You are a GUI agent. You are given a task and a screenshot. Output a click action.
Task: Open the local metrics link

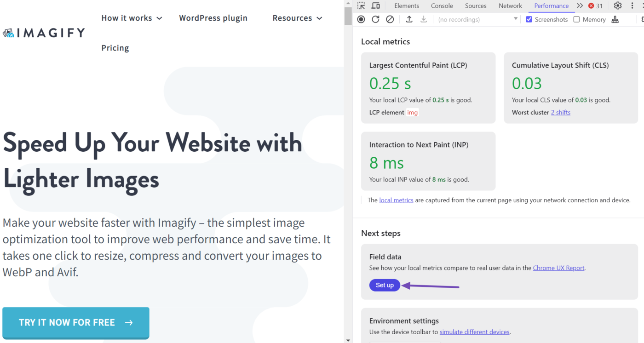pos(396,200)
